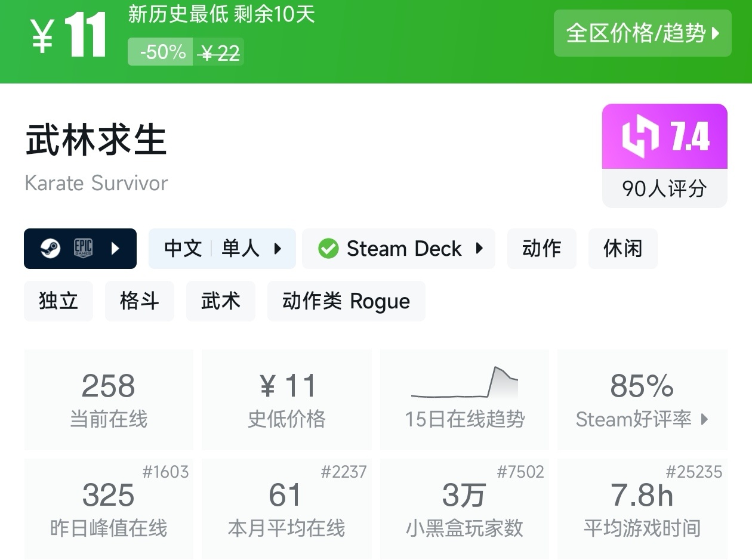Open the 动作类 Rogue tag
Viewport: 752px width, 560px height.
click(x=346, y=301)
